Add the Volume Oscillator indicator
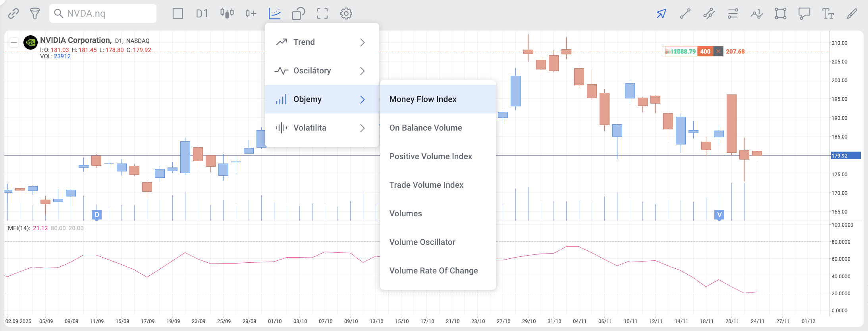The height and width of the screenshot is (331, 868). point(438,242)
